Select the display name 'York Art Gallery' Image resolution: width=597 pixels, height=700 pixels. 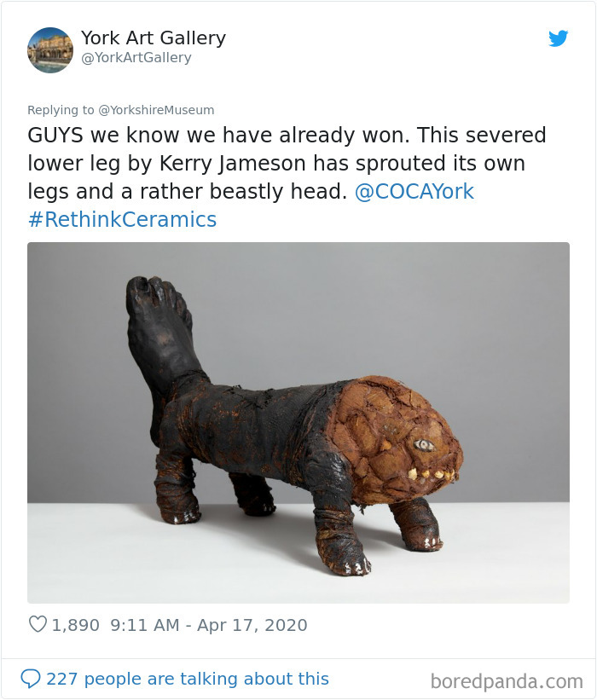coord(153,38)
